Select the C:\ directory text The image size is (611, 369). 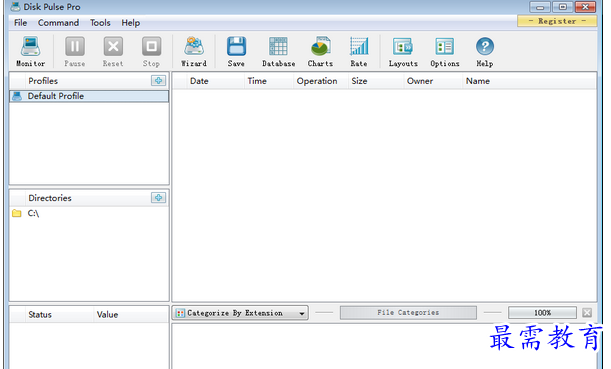[x=33, y=213]
